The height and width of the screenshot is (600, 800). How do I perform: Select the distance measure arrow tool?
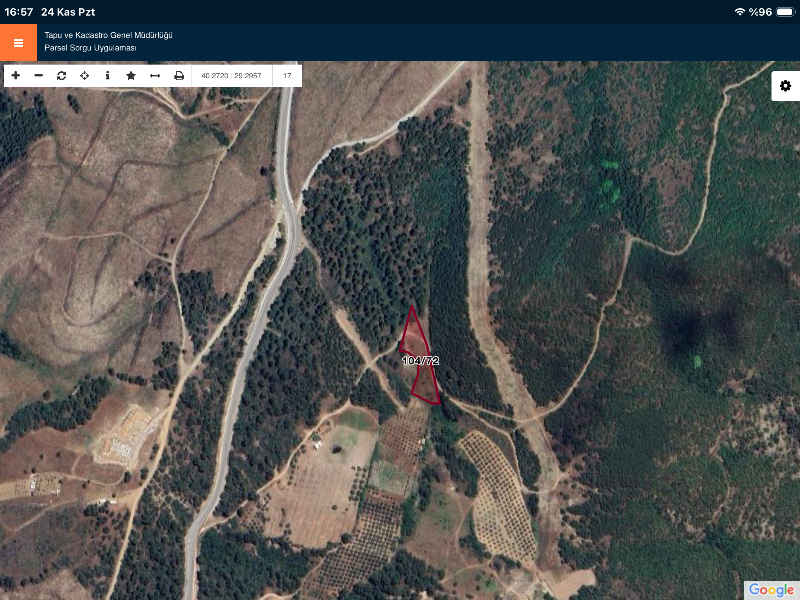point(155,75)
